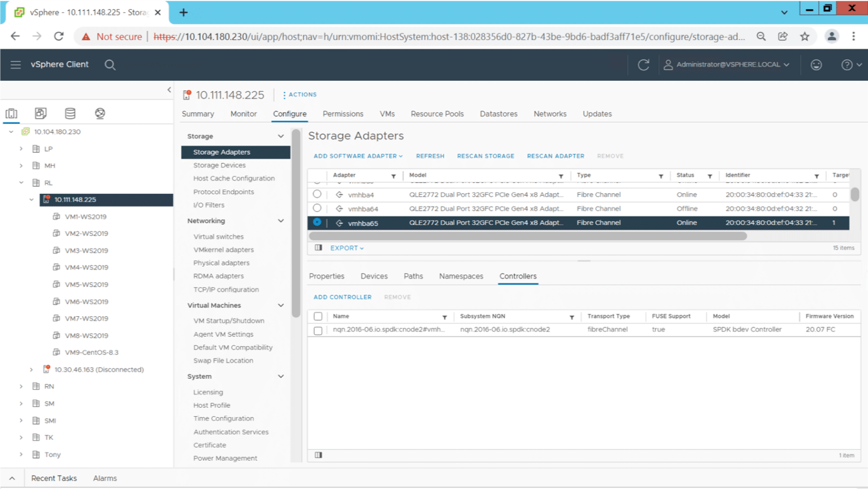Open column chooser for controllers table
Viewport: 868px width, 489px height.
pos(319,455)
